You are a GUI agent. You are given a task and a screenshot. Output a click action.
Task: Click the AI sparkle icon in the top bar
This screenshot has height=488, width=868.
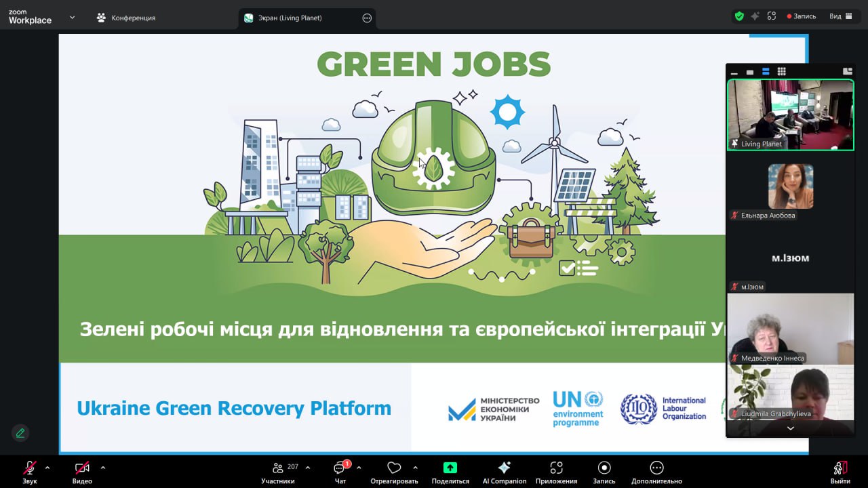[755, 16]
